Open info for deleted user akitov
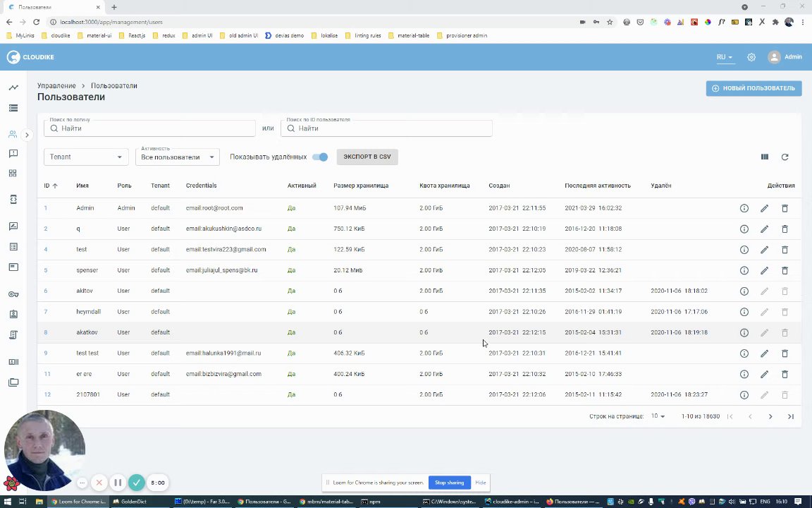The image size is (812, 508). click(744, 291)
